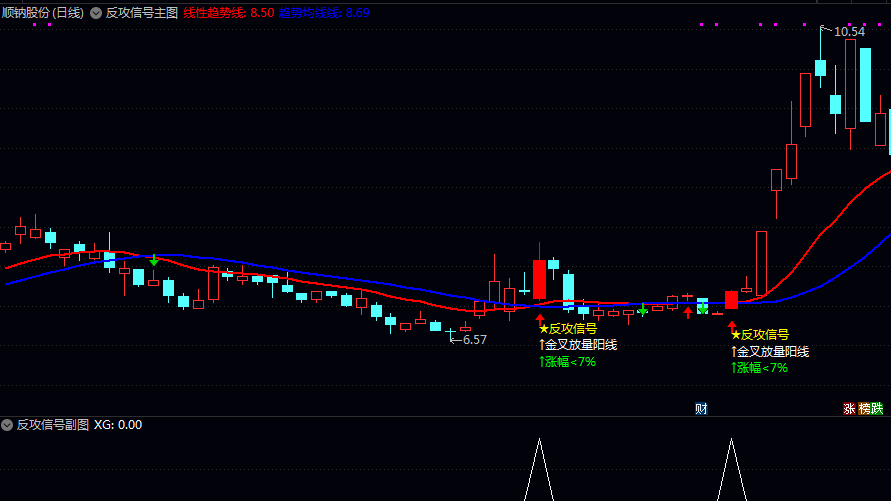
Task: Click the 线性趋势线: 8.50 value label
Action: tap(228, 12)
